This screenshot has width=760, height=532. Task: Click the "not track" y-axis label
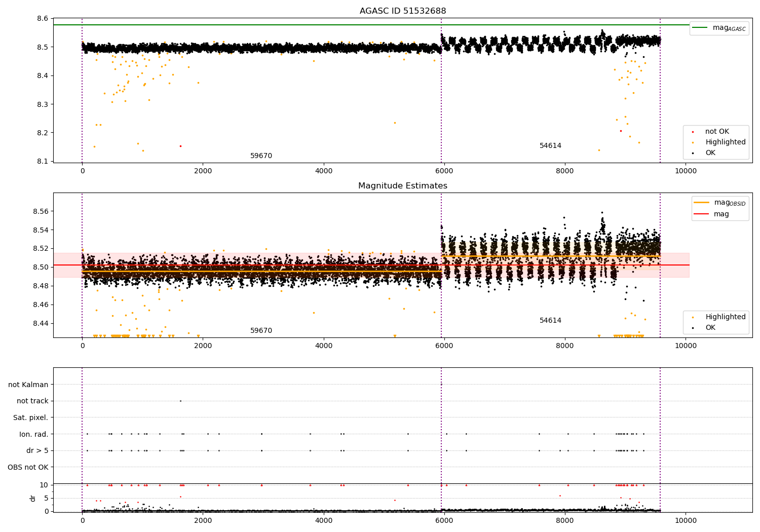point(32,401)
